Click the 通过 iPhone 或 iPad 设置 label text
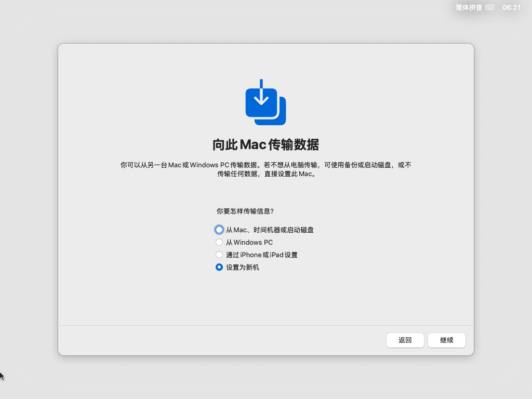This screenshot has height=399, width=532. (261, 255)
